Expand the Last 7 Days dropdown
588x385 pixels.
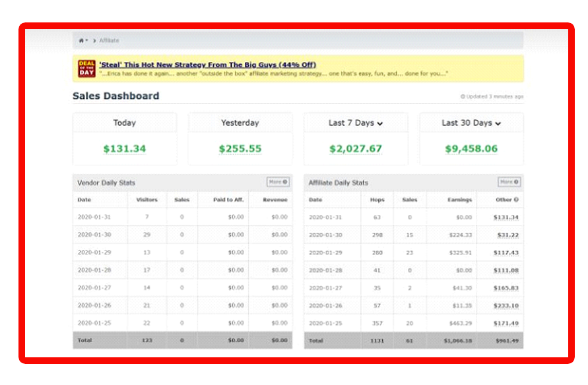(x=380, y=123)
